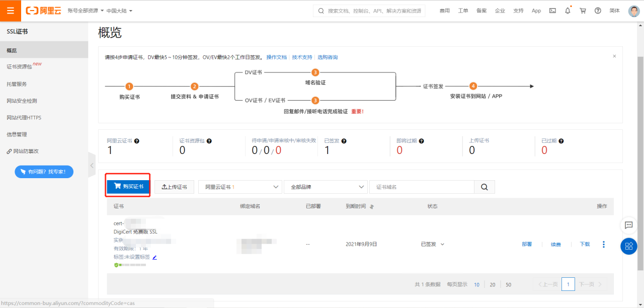Open the shopping cart icon
This screenshot has height=308, width=644.
583,10
